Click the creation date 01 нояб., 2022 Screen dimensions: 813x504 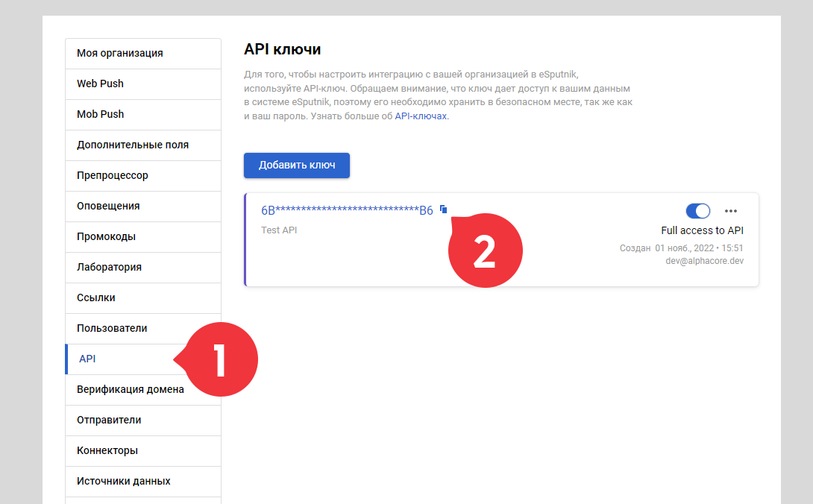(685, 248)
